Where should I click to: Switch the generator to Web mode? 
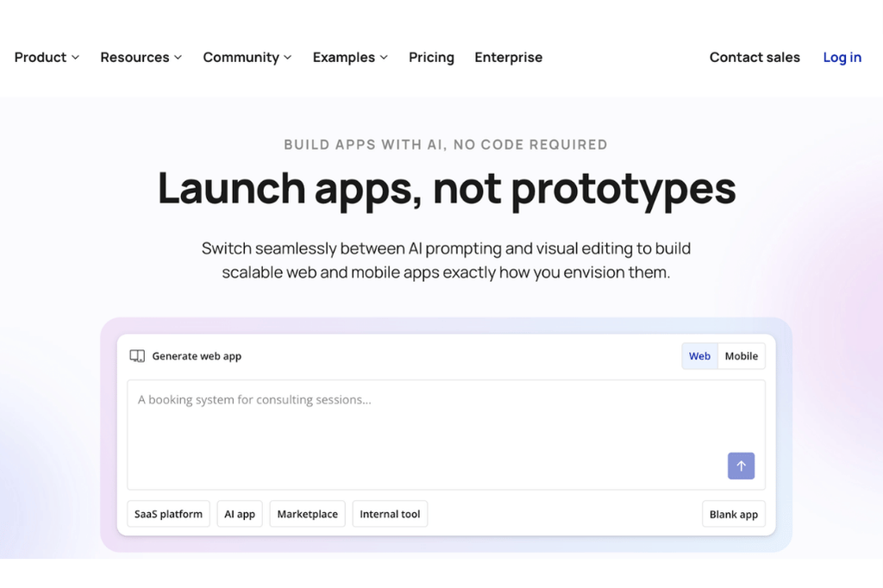click(699, 356)
